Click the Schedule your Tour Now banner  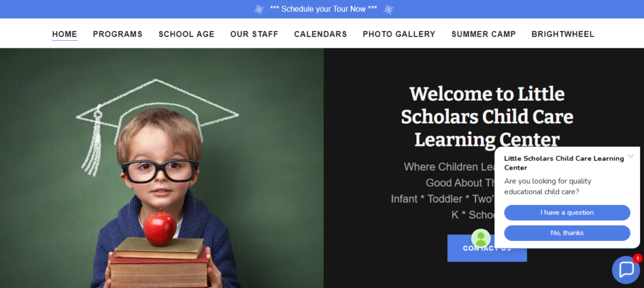coord(323,9)
